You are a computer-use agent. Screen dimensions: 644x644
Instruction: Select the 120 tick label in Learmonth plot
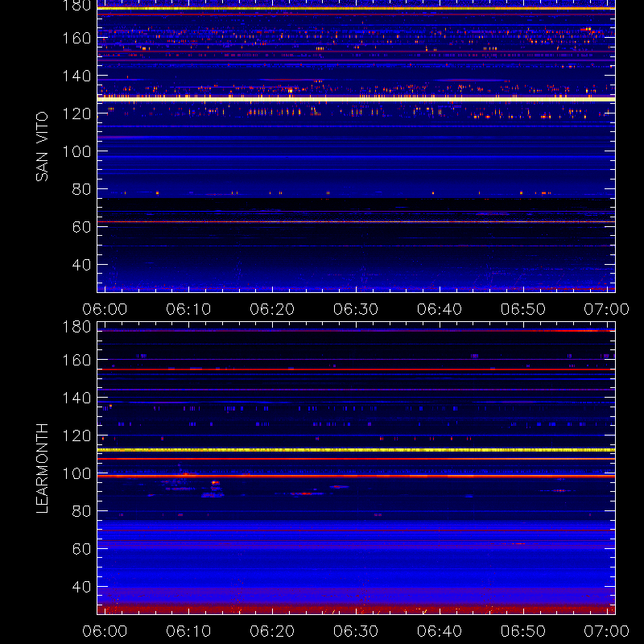(76, 436)
